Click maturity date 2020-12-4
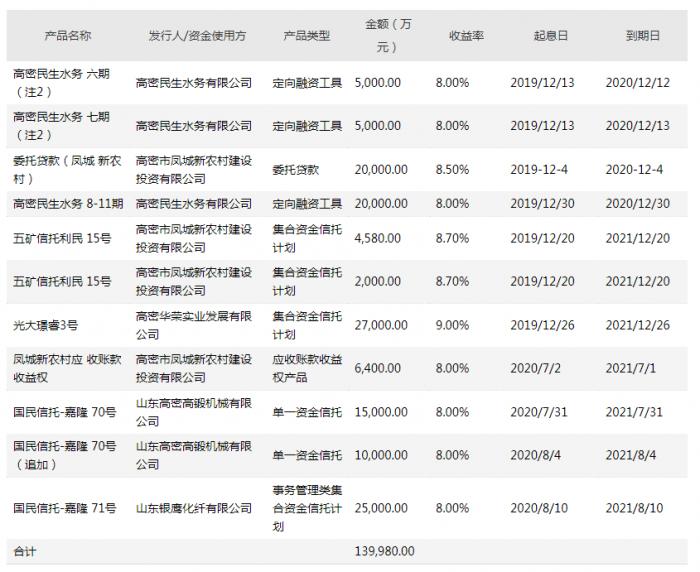Image resolution: width=700 pixels, height=572 pixels. (634, 170)
